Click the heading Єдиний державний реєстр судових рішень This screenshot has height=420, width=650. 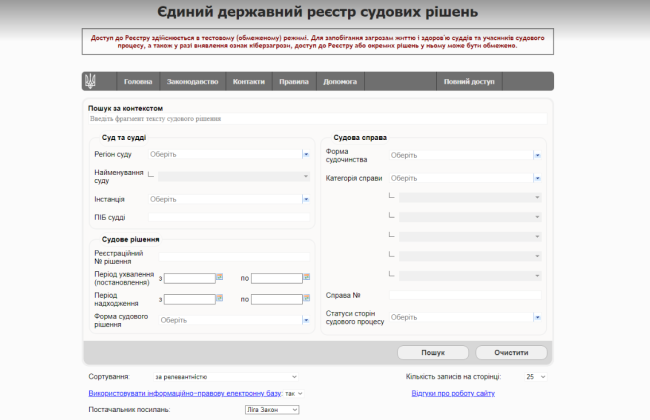(318, 12)
